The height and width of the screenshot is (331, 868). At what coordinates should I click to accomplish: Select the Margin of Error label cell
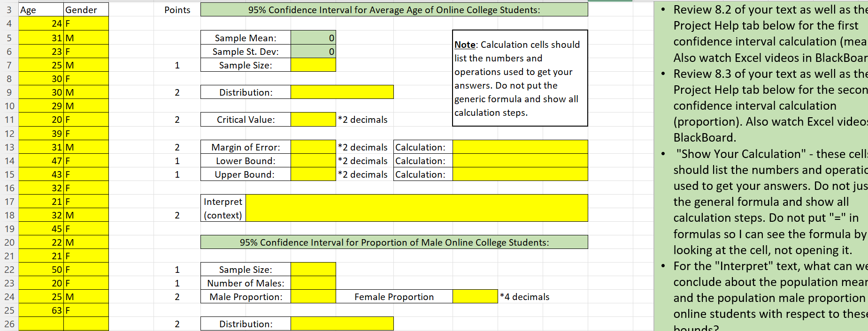coord(246,147)
